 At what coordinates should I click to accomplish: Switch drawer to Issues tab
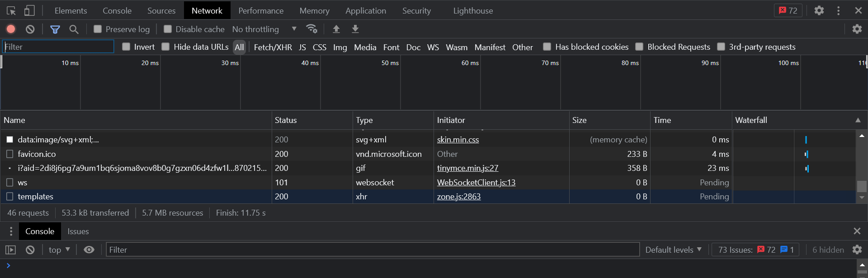click(78, 231)
